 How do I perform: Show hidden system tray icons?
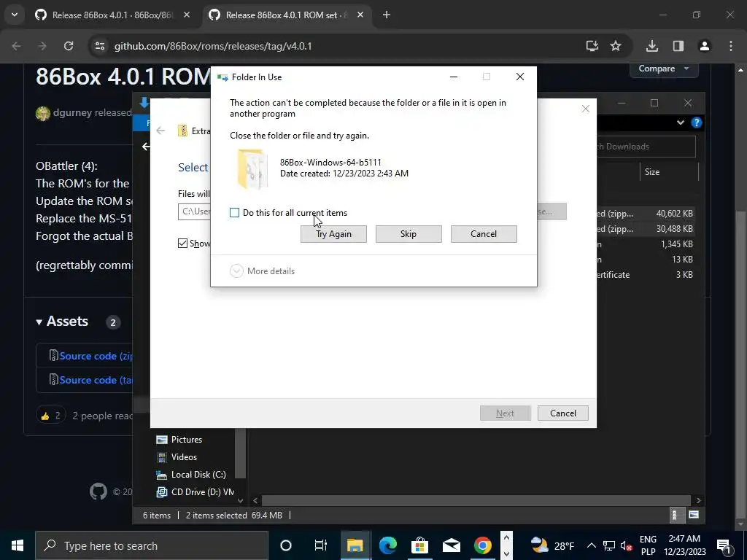591,545
